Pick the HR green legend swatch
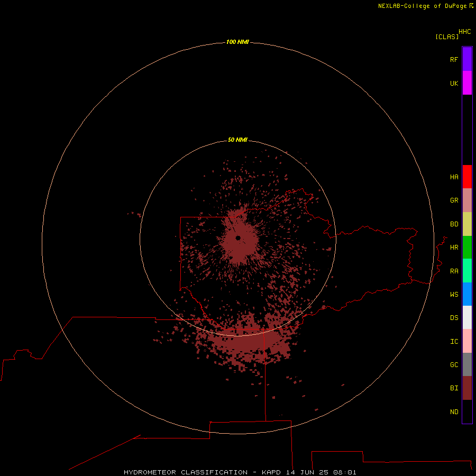This screenshot has height=476, width=476. point(467,248)
